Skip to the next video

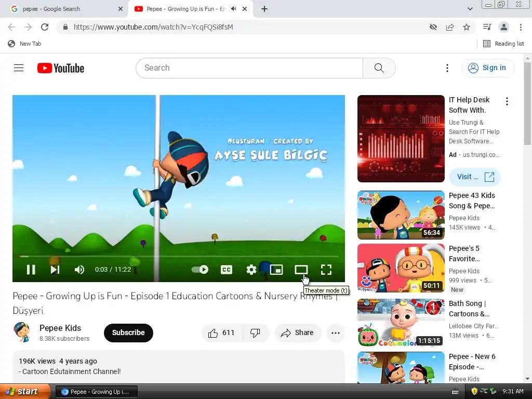[x=55, y=270]
